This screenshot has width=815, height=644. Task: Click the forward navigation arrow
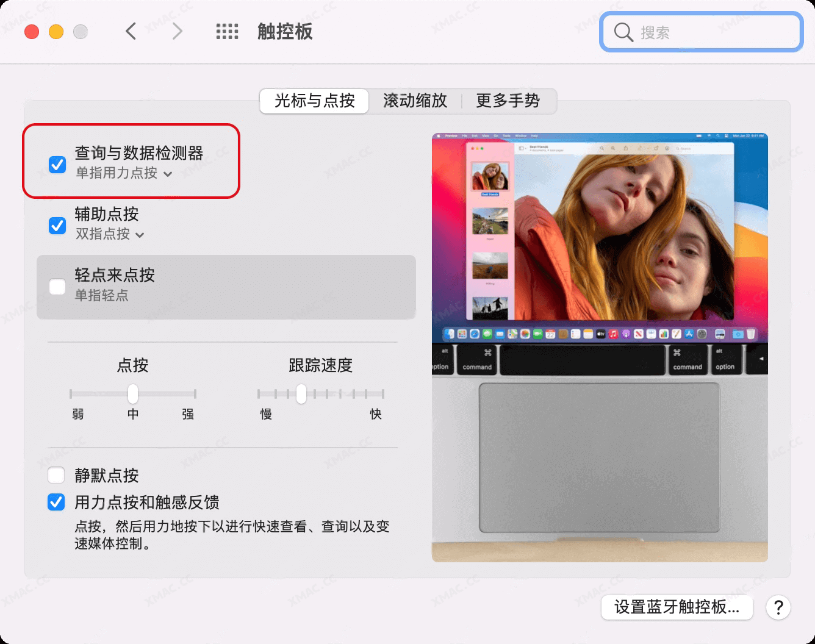click(176, 30)
